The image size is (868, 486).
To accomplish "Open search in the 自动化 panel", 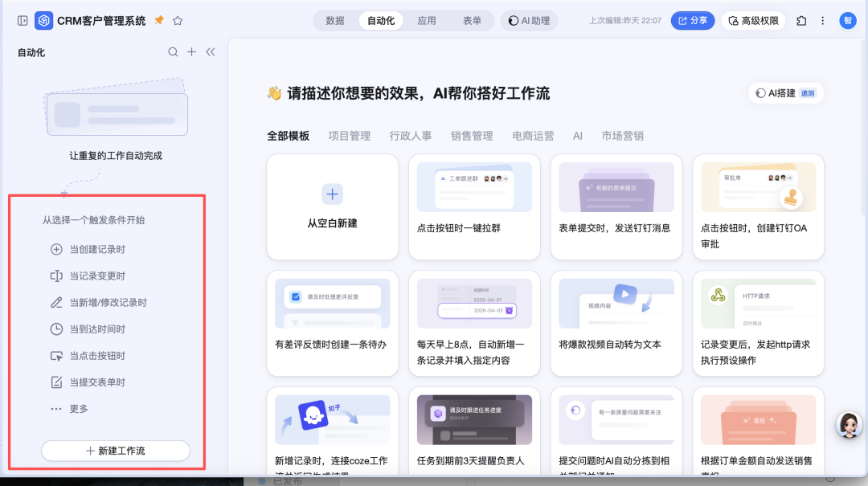I will click(173, 52).
